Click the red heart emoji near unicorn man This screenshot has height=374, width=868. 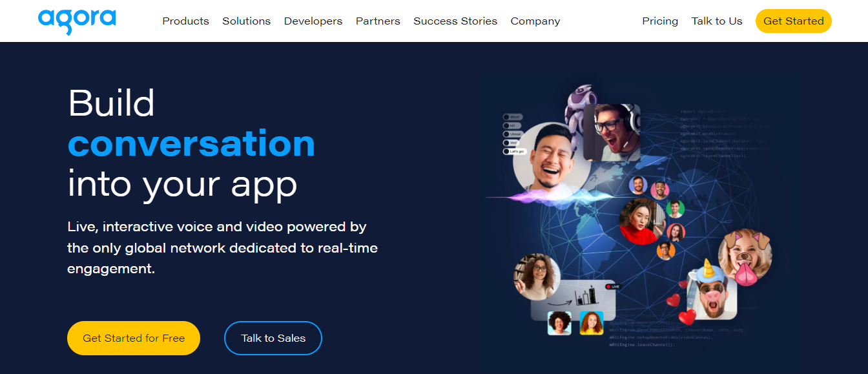(687, 316)
